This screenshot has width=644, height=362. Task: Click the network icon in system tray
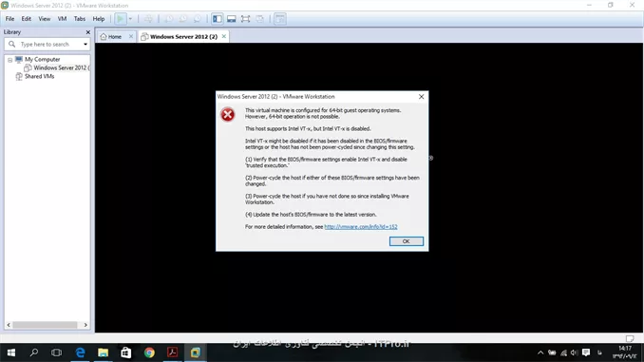point(563,352)
